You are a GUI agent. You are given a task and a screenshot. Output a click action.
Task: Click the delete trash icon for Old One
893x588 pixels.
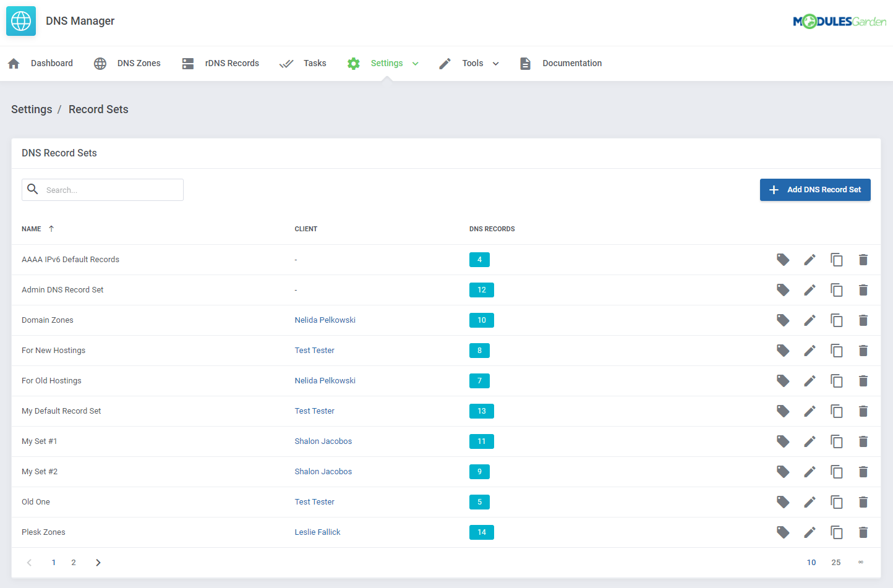[863, 501]
